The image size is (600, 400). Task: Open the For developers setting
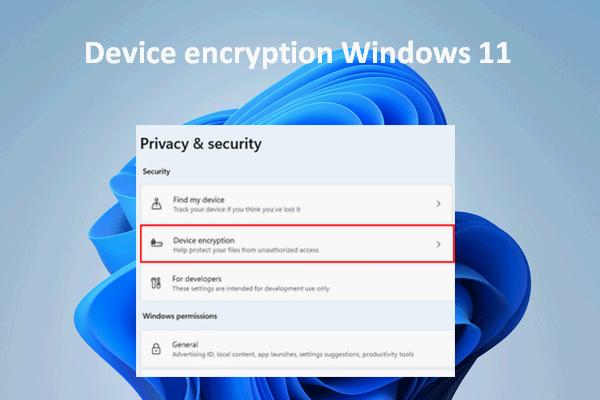[x=298, y=283]
